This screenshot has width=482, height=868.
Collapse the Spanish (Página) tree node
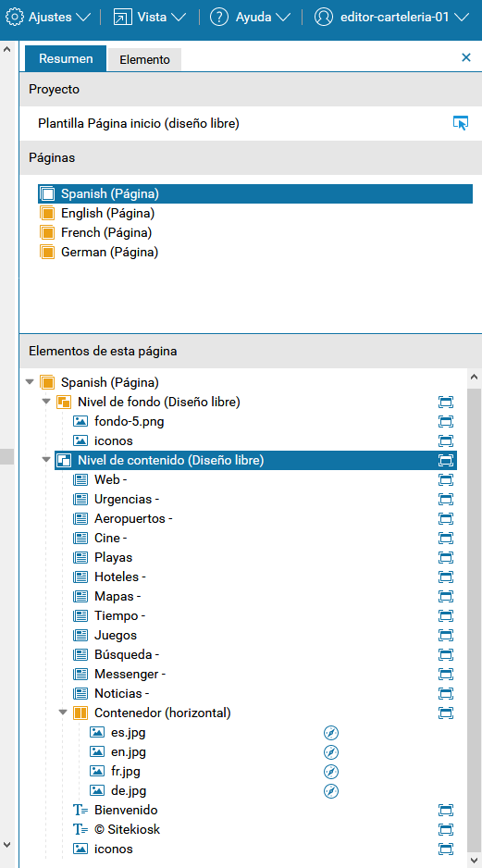tap(30, 382)
